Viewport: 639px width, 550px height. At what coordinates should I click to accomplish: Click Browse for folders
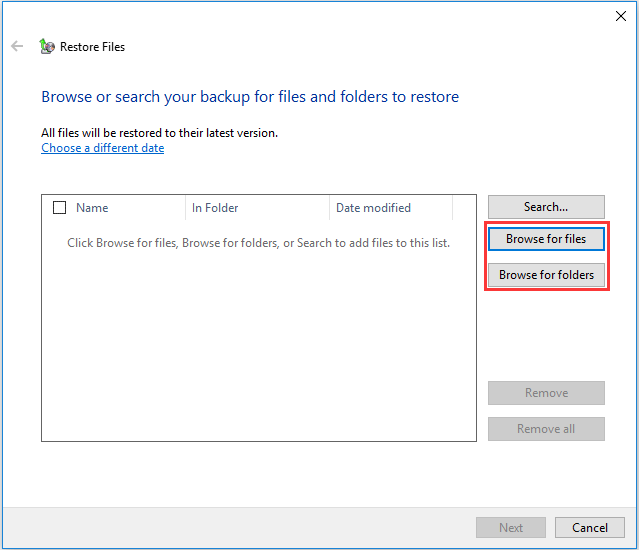point(546,275)
